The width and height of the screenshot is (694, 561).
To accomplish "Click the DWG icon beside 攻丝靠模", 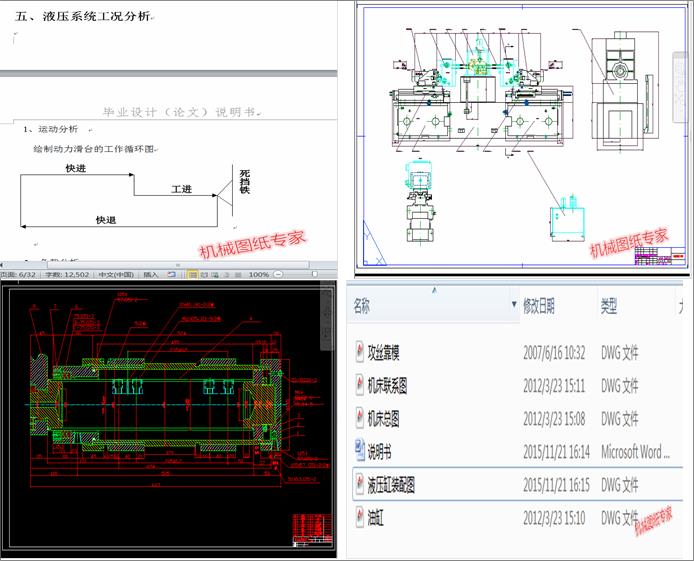I will 359,353.
